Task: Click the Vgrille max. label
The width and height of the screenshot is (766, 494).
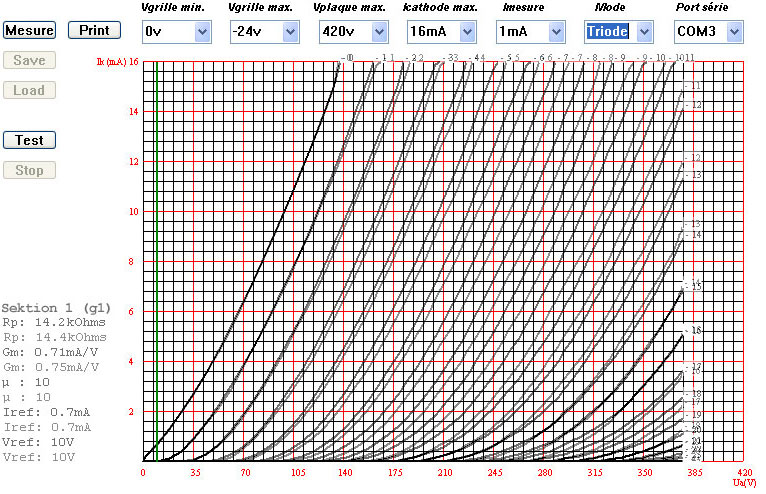Action: coord(260,7)
